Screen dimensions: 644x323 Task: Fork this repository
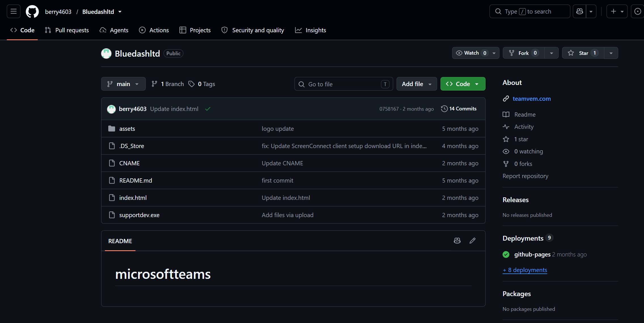[524, 53]
